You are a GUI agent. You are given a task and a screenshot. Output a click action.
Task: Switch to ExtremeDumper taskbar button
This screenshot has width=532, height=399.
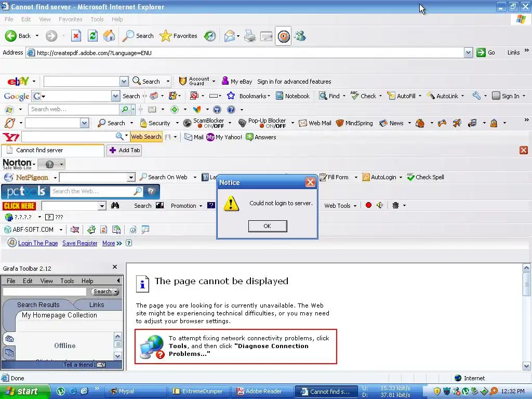point(199,392)
